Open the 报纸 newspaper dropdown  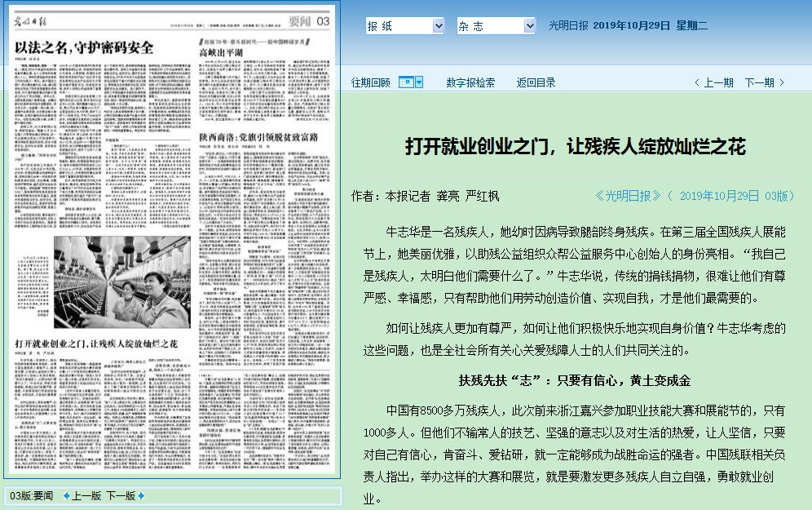point(405,26)
